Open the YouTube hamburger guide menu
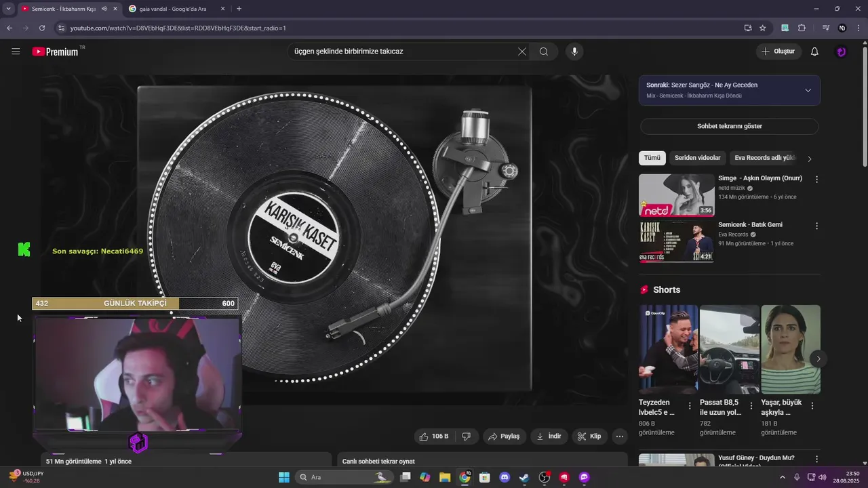Viewport: 868px width, 488px height. pyautogui.click(x=16, y=52)
